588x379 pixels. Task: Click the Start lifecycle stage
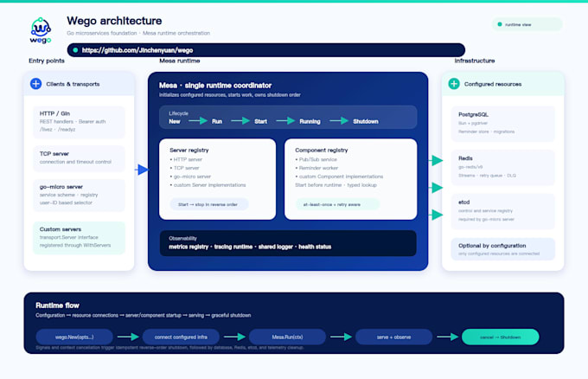coord(260,122)
